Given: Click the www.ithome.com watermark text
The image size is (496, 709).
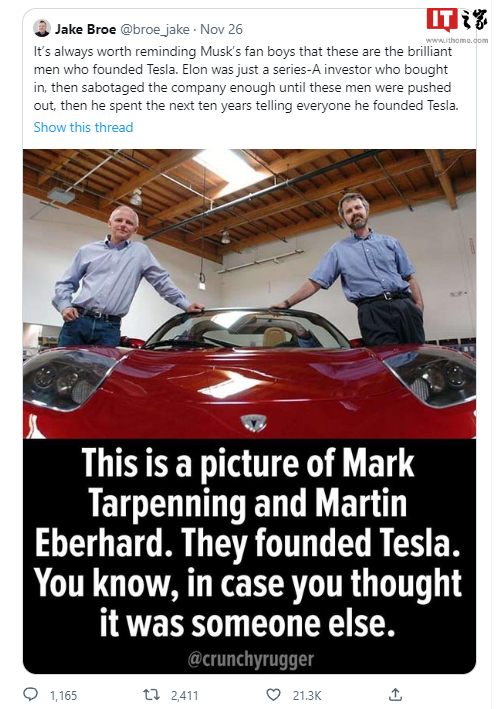Looking at the screenshot, I should point(457,40).
